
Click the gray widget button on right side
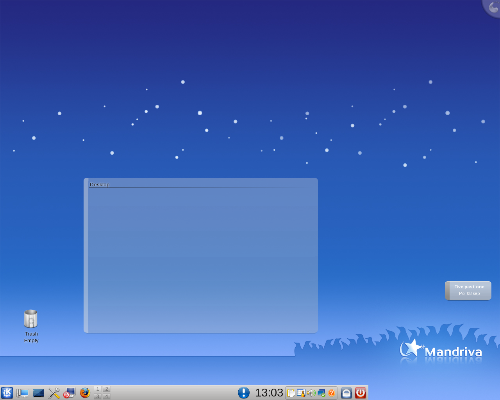pos(468,290)
